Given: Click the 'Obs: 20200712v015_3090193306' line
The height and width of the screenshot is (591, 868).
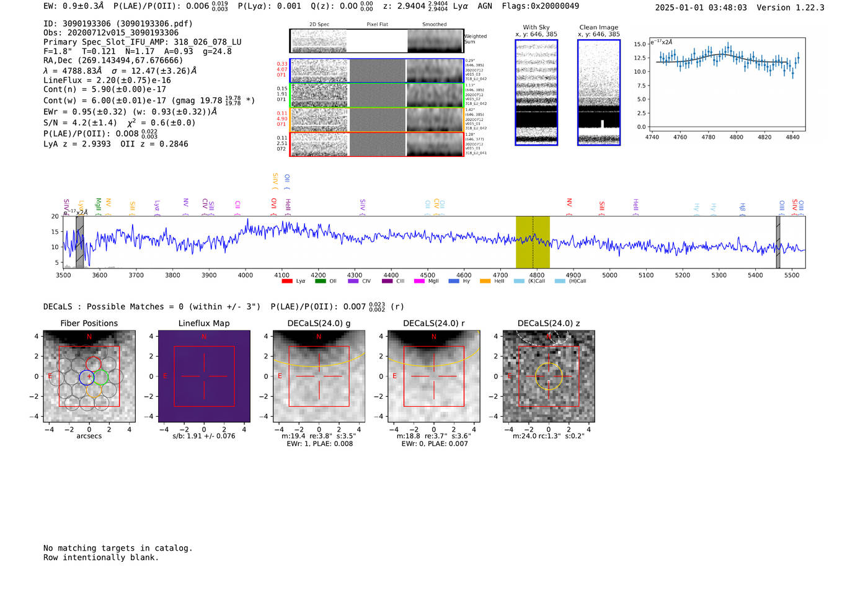Looking at the screenshot, I should [111, 33].
